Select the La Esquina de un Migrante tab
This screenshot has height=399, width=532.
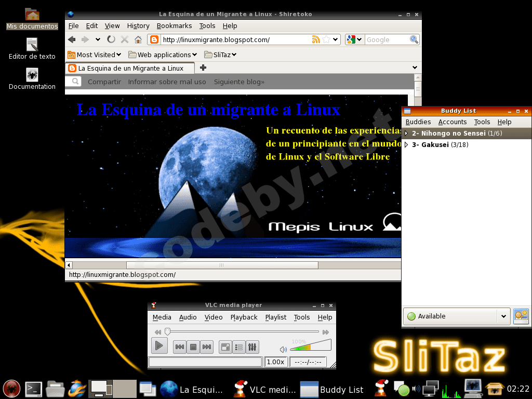(130, 68)
